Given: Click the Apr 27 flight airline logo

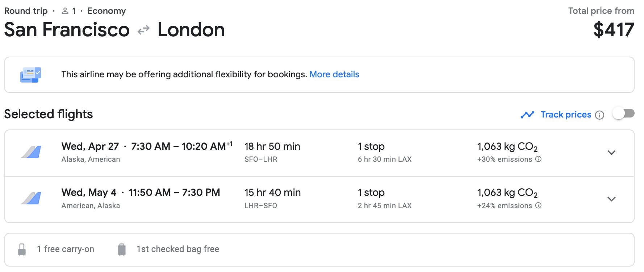Looking at the screenshot, I should pyautogui.click(x=31, y=152).
